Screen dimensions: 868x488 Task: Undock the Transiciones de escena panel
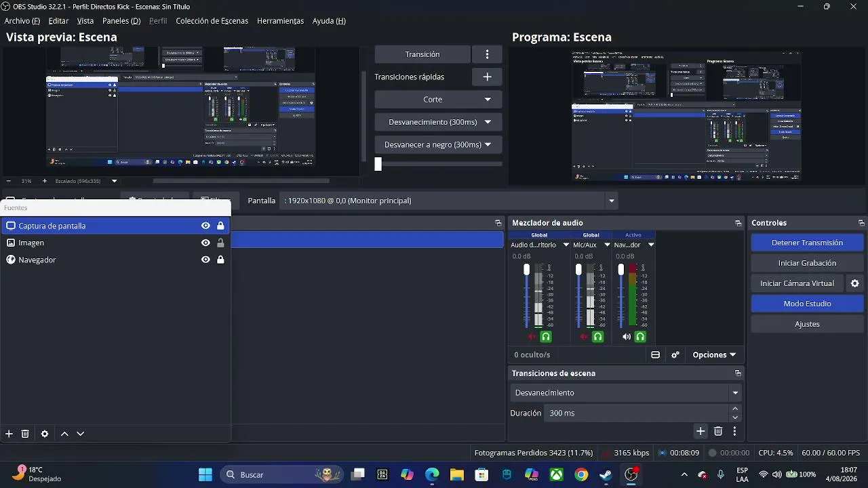click(738, 373)
